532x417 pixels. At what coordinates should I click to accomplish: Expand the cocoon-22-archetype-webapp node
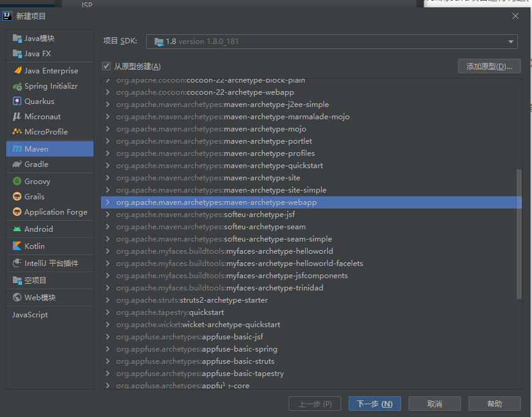point(108,92)
